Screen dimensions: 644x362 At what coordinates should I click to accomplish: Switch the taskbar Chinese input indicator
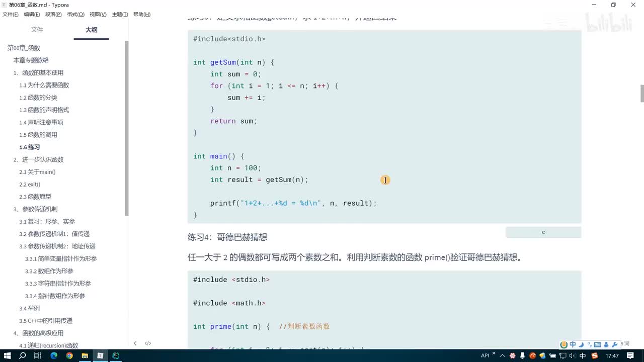click(583, 355)
